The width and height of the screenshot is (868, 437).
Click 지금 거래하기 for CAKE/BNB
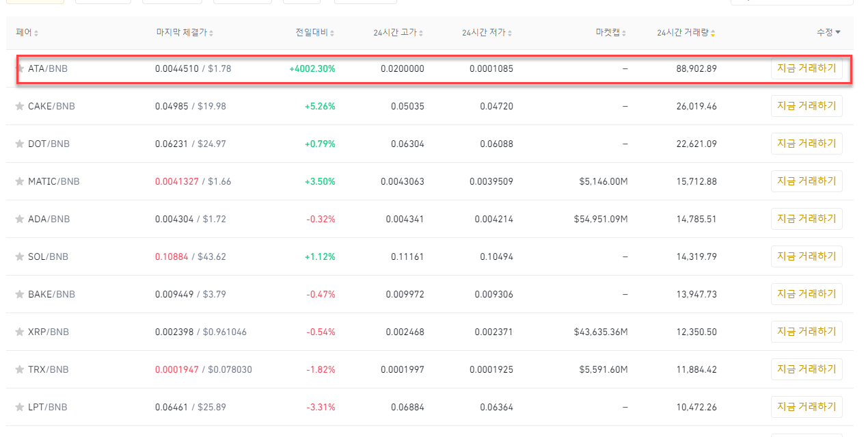[x=806, y=106]
